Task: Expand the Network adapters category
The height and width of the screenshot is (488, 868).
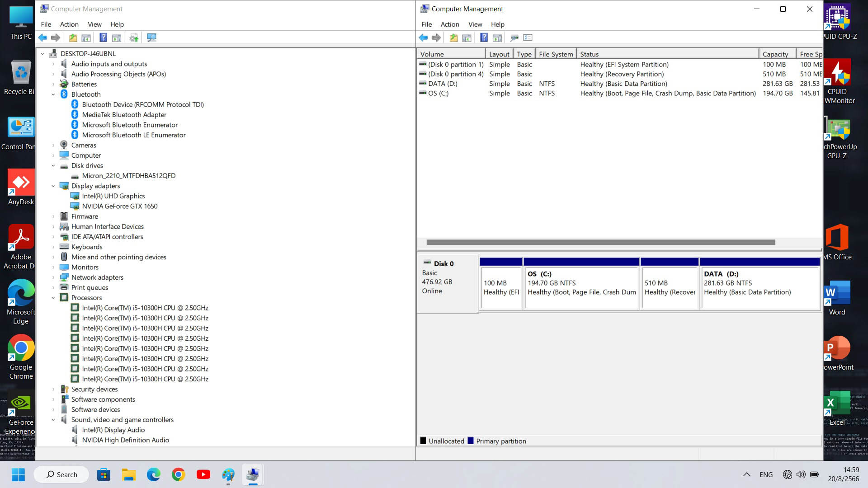Action: 53,277
